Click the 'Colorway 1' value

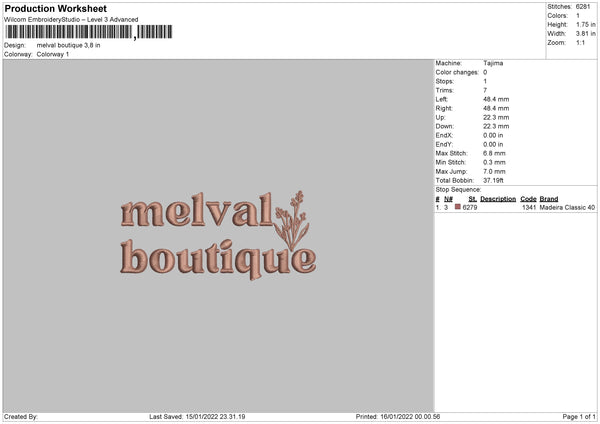[x=53, y=54]
